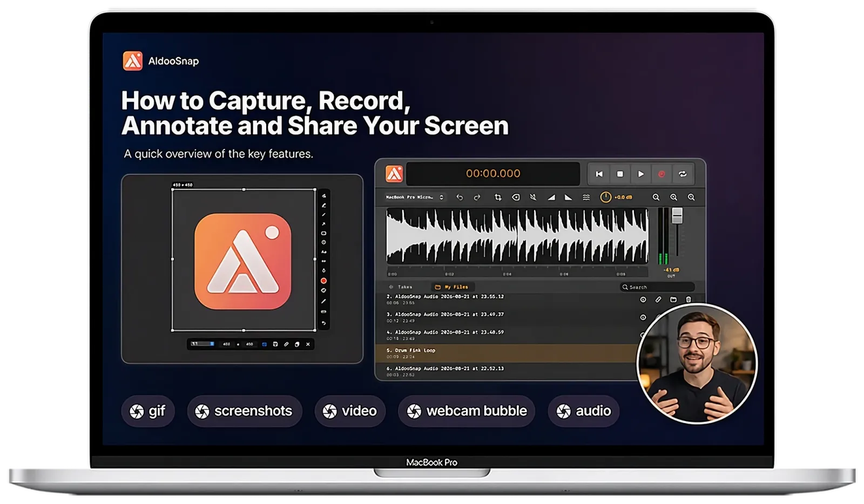Pick the red color swatch in the annotation toolbar

pyautogui.click(x=323, y=281)
